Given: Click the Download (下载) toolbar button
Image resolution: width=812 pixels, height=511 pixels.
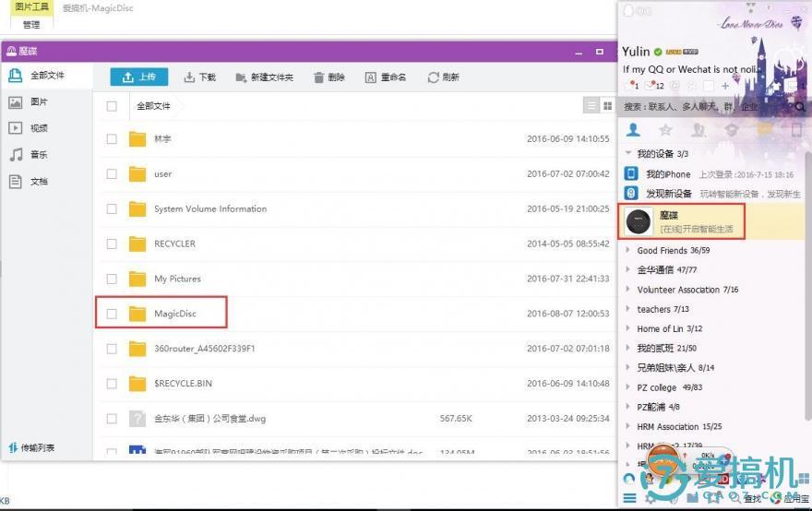Looking at the screenshot, I should tap(199, 77).
